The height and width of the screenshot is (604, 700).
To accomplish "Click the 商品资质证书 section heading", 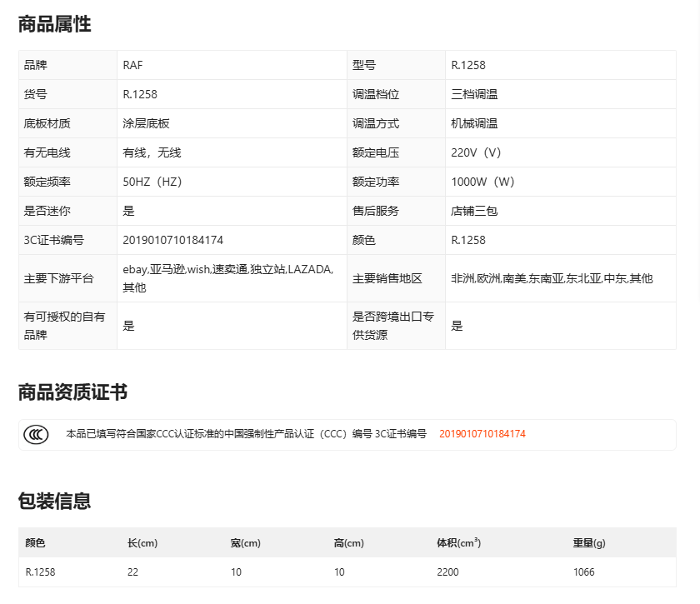I will [72, 392].
